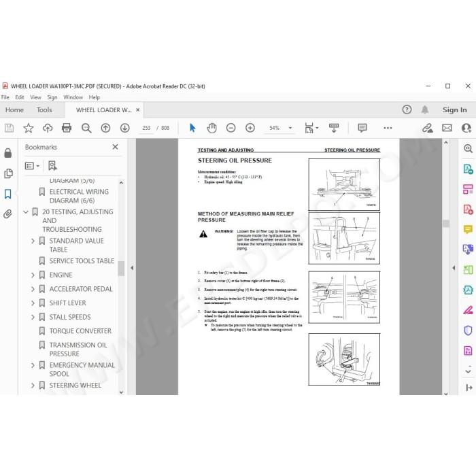The image size is (476, 476).
Task: Open yellow Comment tool in right pane
Action: (x=468, y=229)
